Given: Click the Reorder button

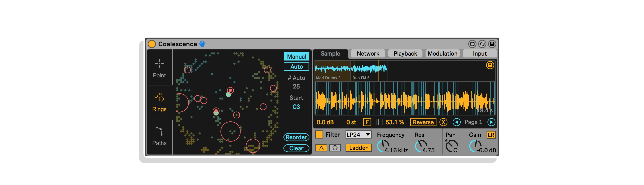Looking at the screenshot, I should click(x=296, y=137).
